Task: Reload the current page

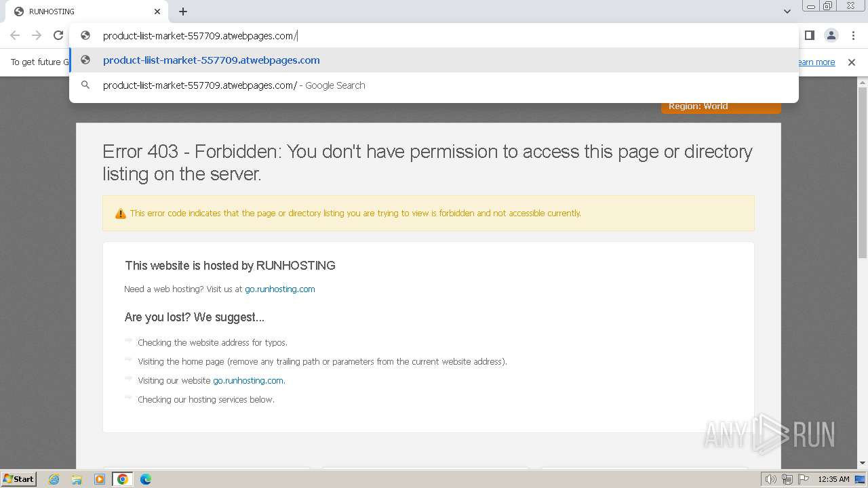Action: tap(58, 35)
